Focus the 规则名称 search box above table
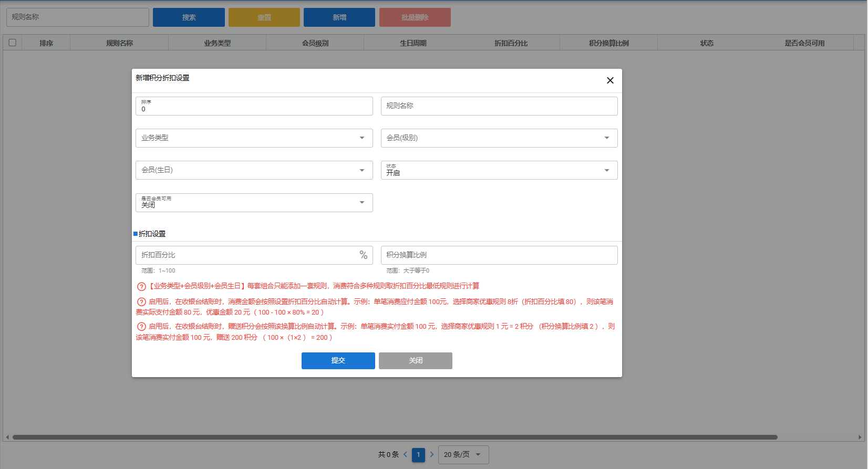 pos(78,17)
